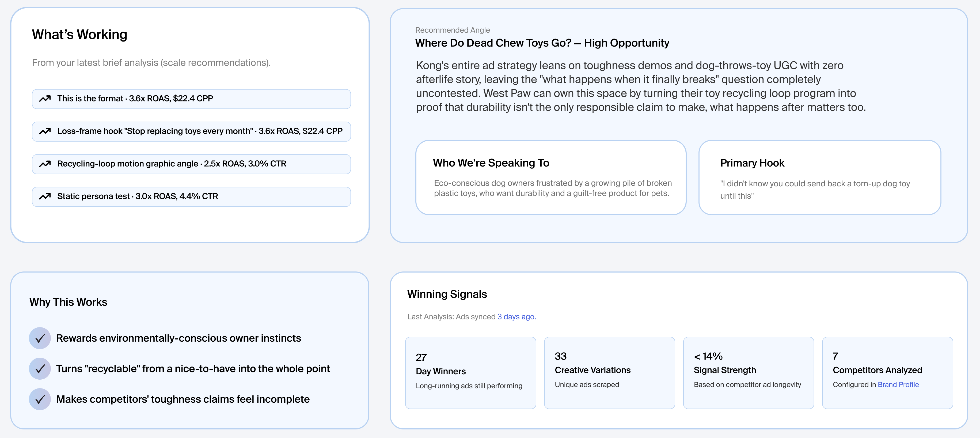
Task: Click the Primary Hook quote text
Action: click(815, 190)
